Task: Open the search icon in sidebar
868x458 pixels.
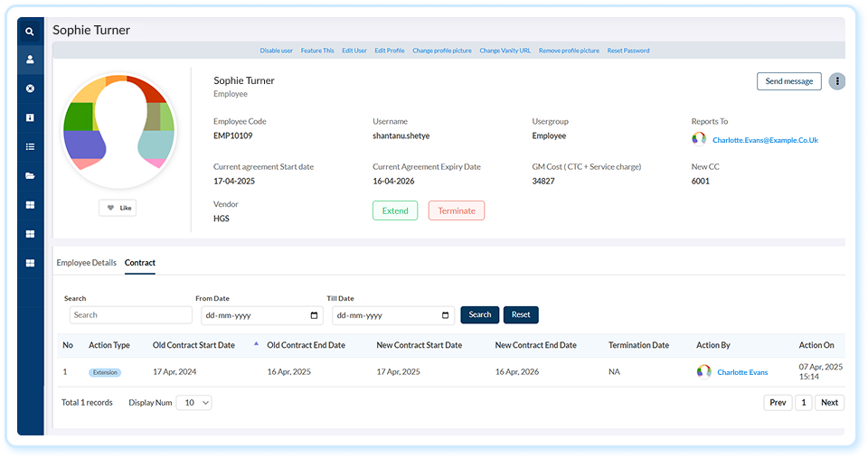Action: point(30,33)
